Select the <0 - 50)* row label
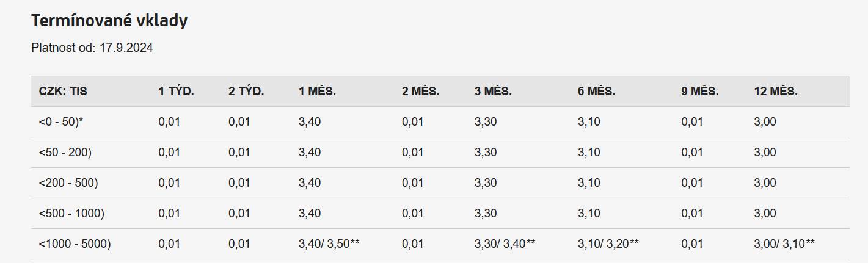868x263 pixels. (60, 122)
